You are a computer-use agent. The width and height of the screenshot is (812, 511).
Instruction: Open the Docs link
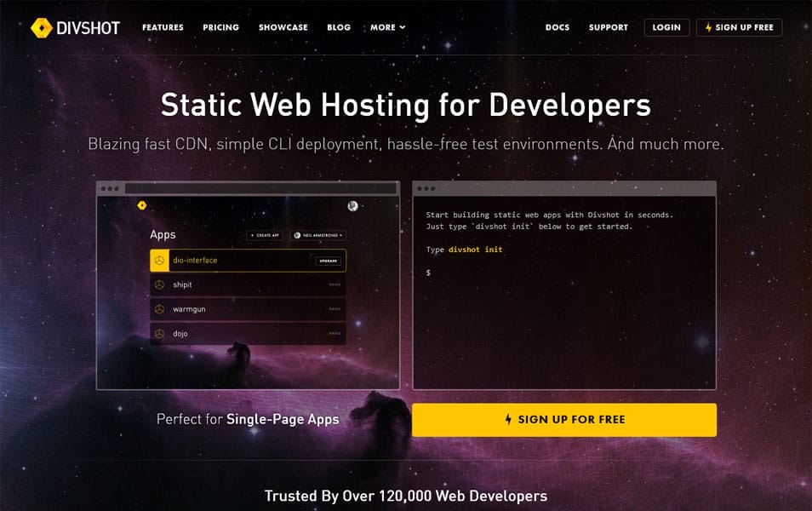(x=557, y=27)
